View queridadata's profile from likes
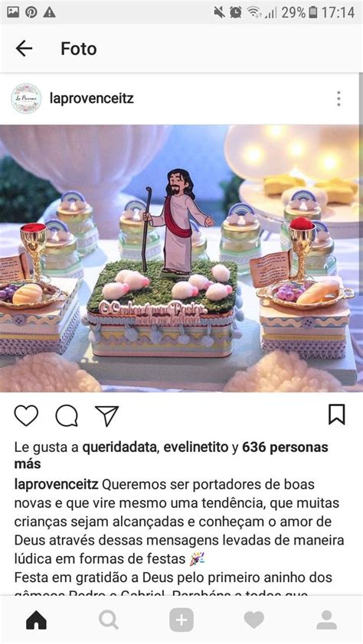 (x=119, y=447)
